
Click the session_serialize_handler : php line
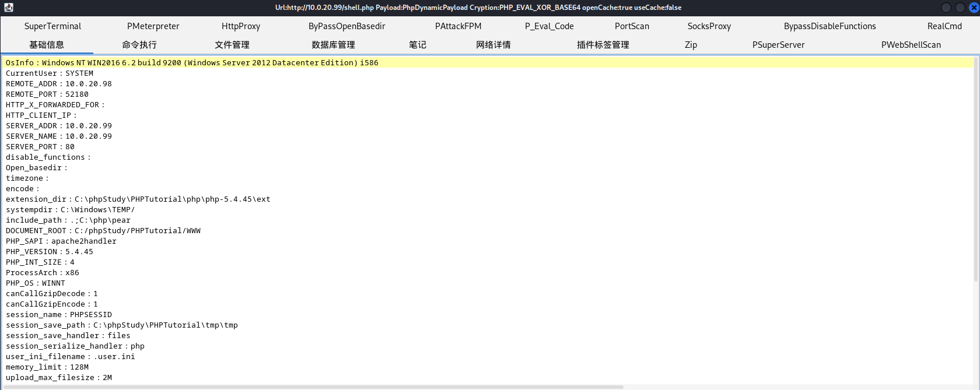pos(75,346)
